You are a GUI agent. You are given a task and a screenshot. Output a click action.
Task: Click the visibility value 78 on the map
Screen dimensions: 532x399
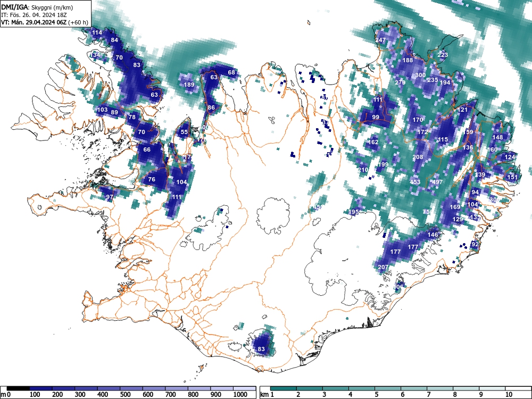132,117
